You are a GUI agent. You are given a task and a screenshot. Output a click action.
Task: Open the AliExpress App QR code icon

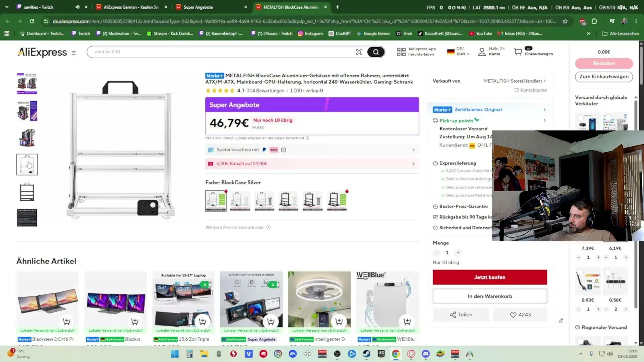click(401, 52)
